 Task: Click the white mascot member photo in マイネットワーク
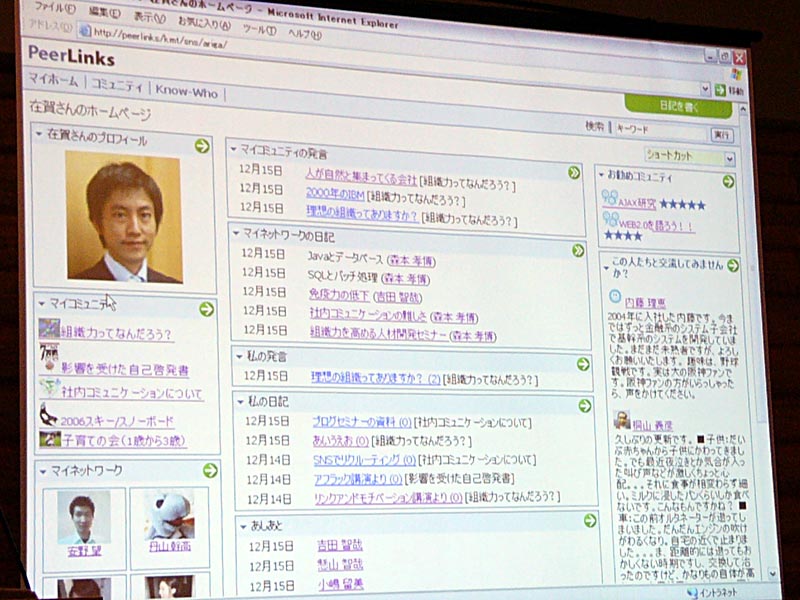pyautogui.click(x=170, y=513)
